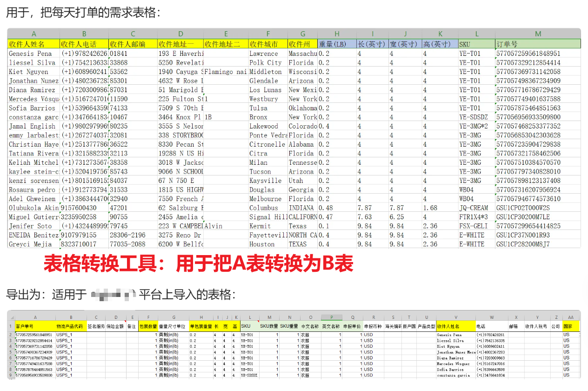Click zip code 28306-2196 cell
Image resolution: width=588 pixels, height=391 pixels.
coord(133,235)
